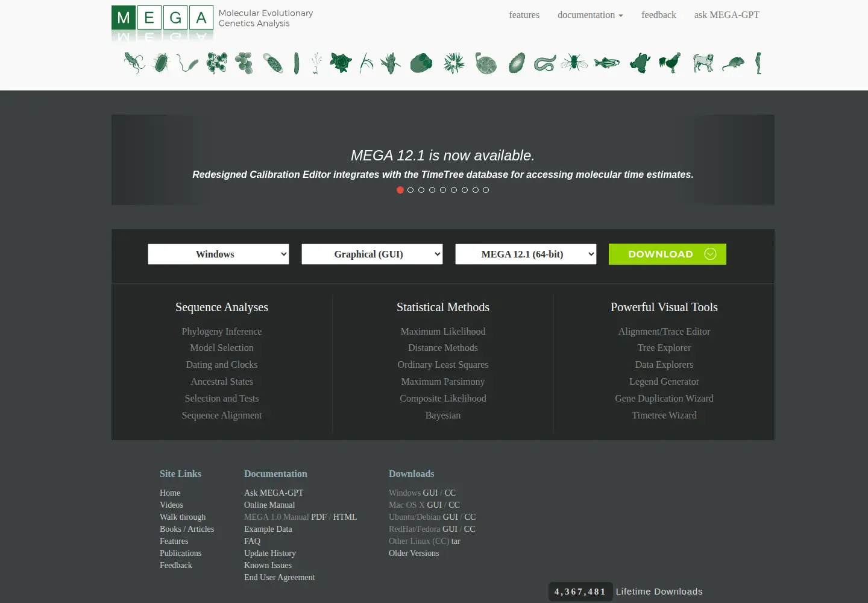Click the green DOWNLOAD button
This screenshot has height=603, width=868.
(x=667, y=254)
